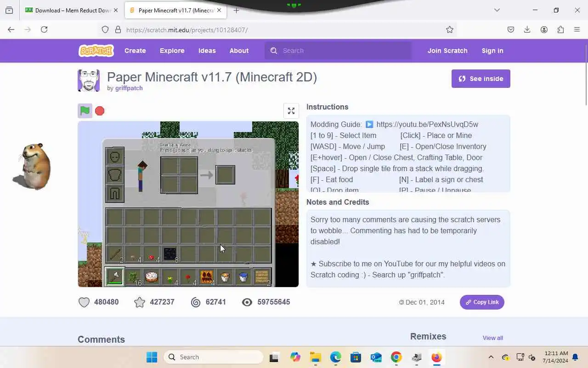
Task: Open the Create menu item
Action: click(x=135, y=51)
